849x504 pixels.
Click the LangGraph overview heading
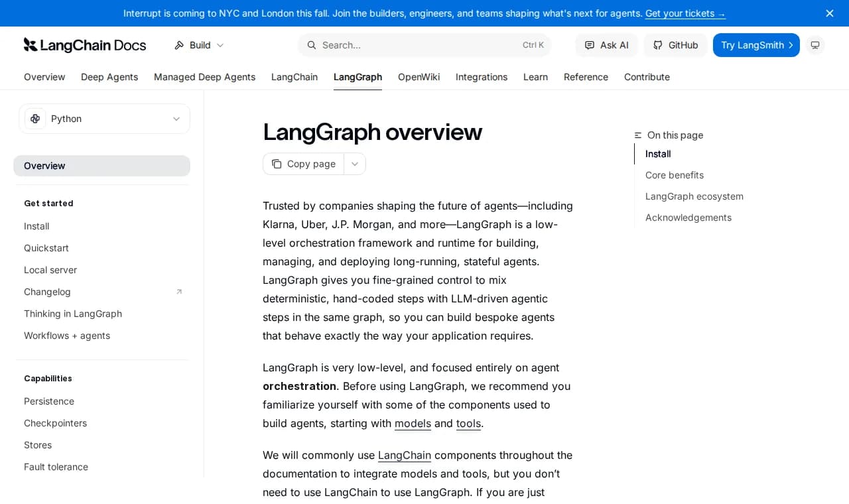[x=372, y=132]
